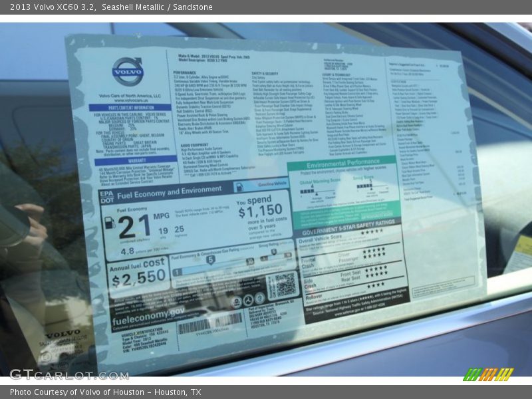Click the Volvo iron-mark logo on the sticker
This screenshot has width=532, height=399.
(128, 71)
